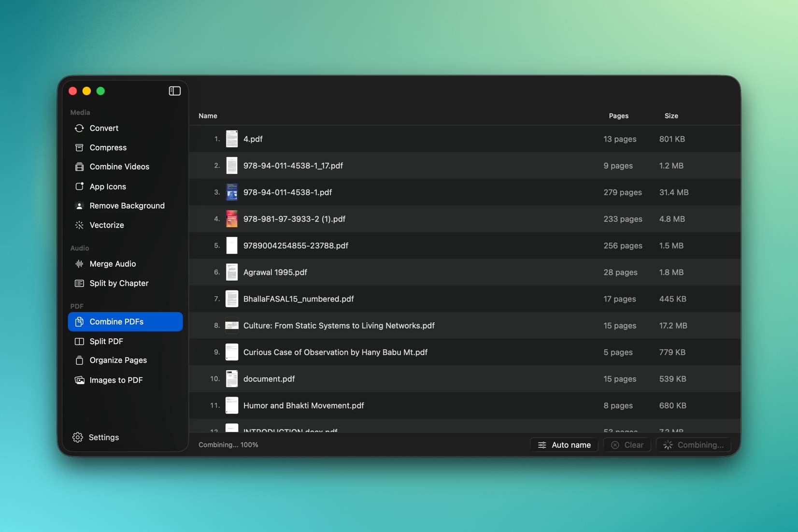
Task: Click the App Icons icon
Action: (x=79, y=187)
